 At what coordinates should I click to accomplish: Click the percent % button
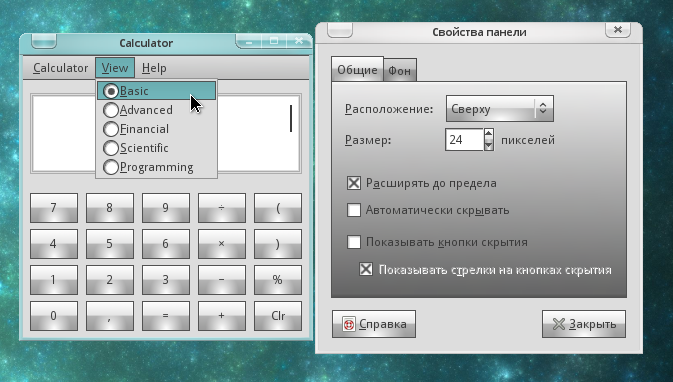coord(278,280)
